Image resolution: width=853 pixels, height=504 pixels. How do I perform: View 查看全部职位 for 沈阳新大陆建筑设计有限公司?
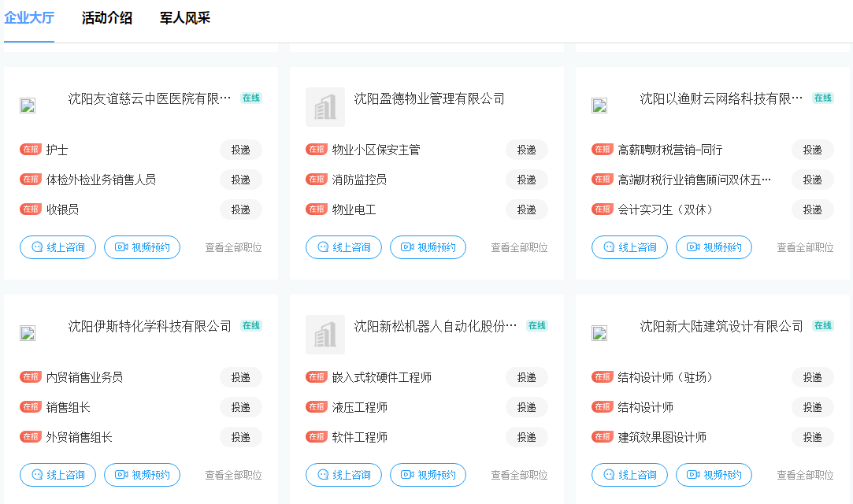click(x=805, y=475)
